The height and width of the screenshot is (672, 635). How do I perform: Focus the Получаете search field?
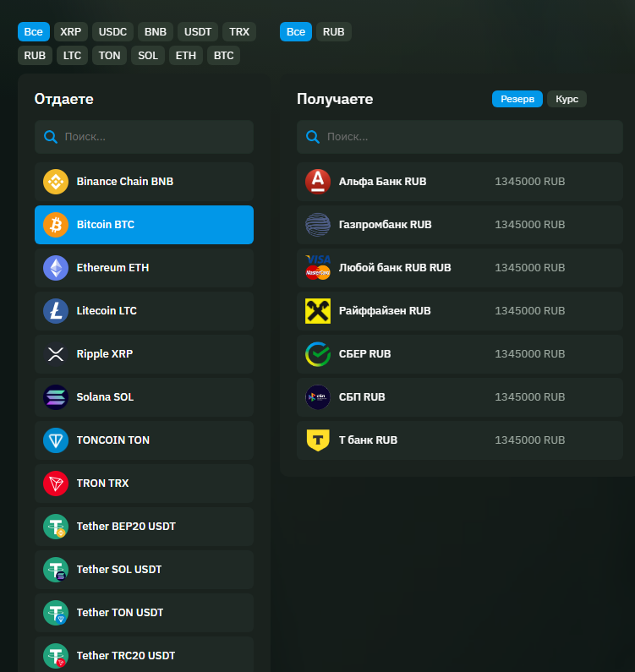(x=460, y=137)
